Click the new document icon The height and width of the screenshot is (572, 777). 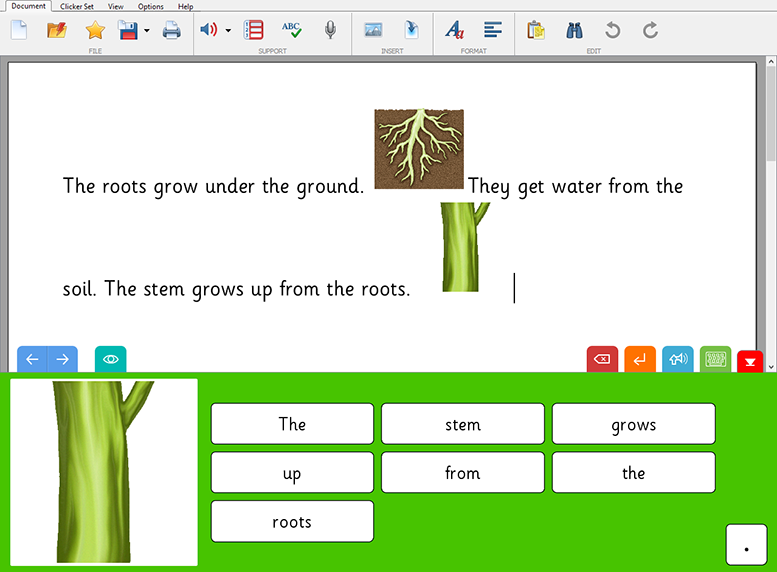19,30
